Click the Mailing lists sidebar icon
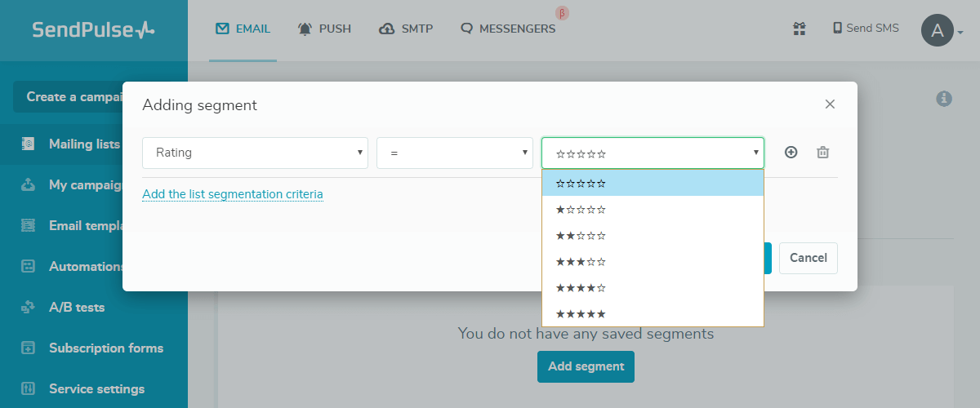Screen dimensions: 980x408 pos(29,144)
